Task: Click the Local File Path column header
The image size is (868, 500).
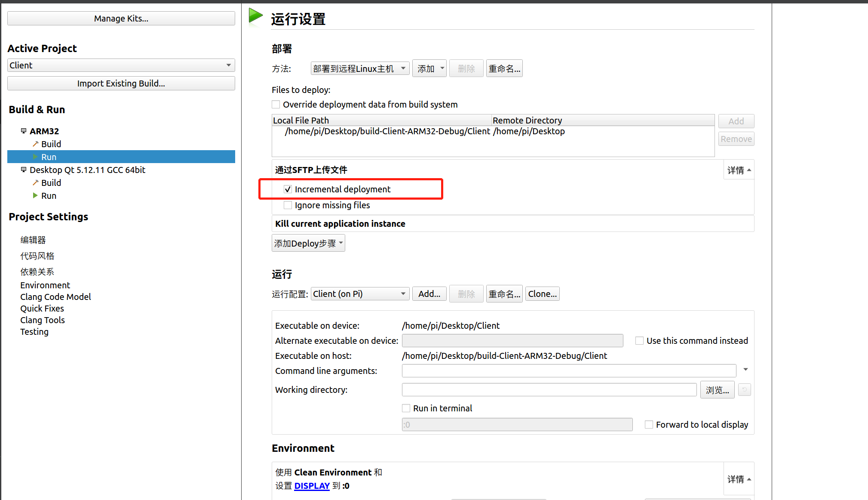Action: (382, 120)
